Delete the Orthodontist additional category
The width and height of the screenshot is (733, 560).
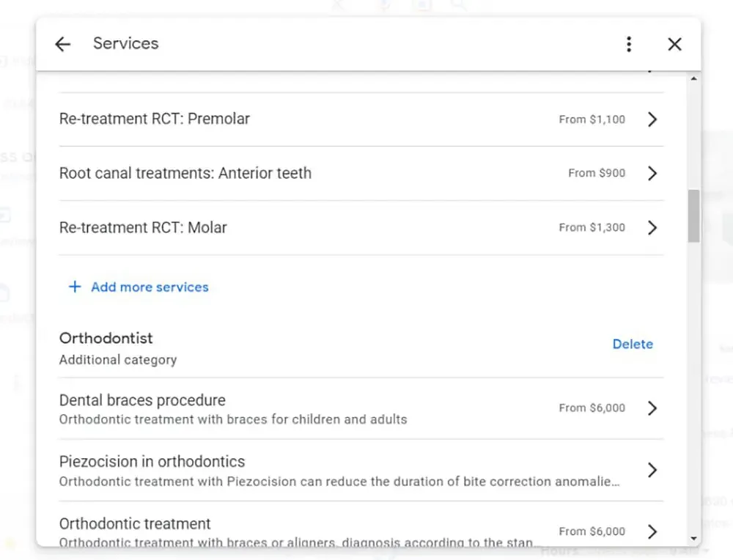pyautogui.click(x=632, y=344)
